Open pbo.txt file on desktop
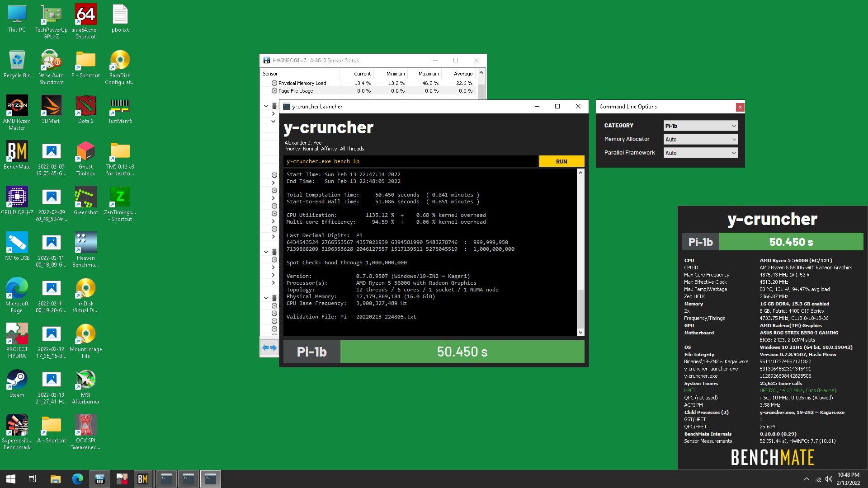This screenshot has width=868, height=488. [x=120, y=19]
